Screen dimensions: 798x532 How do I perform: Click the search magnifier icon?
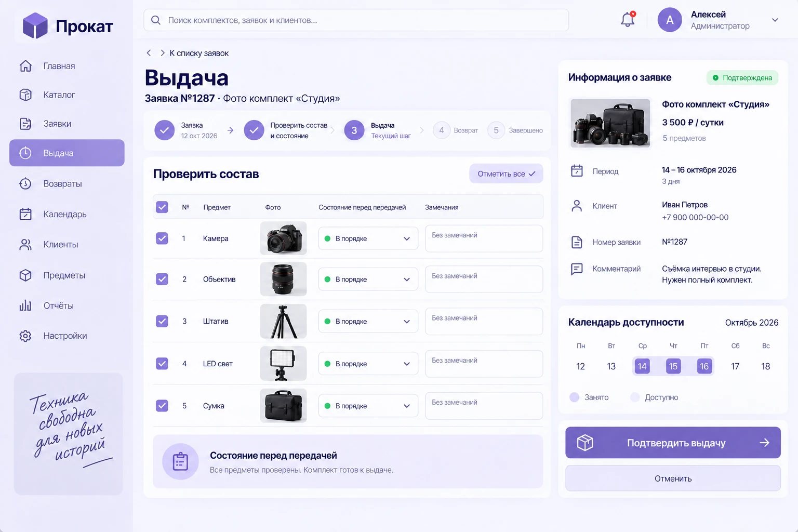tap(155, 20)
